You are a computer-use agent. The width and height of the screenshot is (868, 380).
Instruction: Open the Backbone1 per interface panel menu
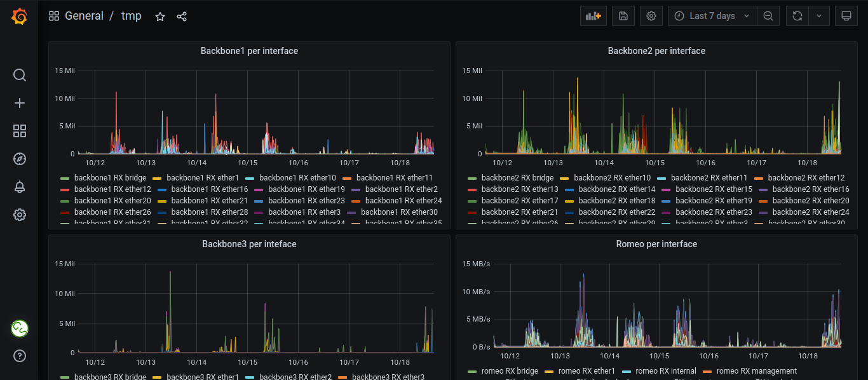[x=249, y=51]
